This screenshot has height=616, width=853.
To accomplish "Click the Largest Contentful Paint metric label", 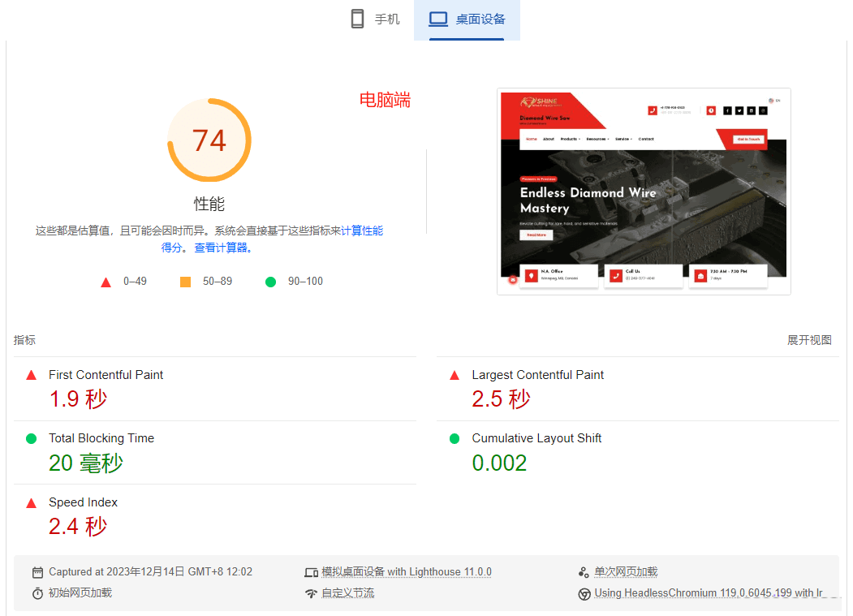I will coord(537,375).
